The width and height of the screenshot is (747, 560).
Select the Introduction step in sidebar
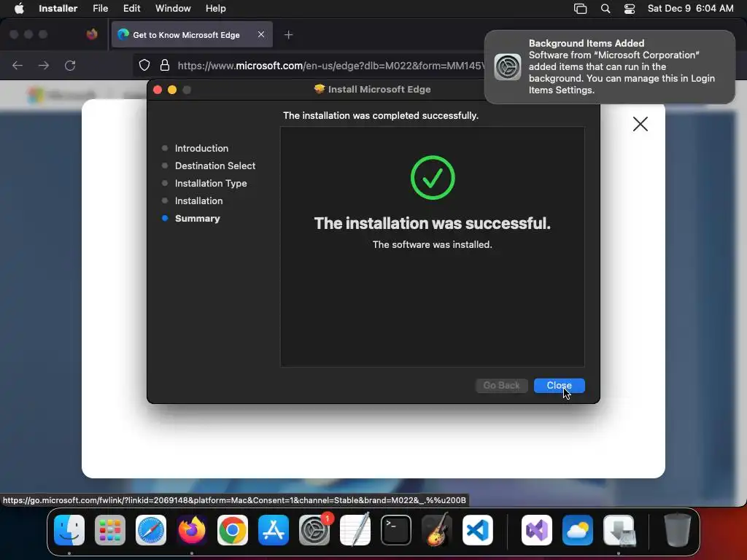pyautogui.click(x=201, y=148)
